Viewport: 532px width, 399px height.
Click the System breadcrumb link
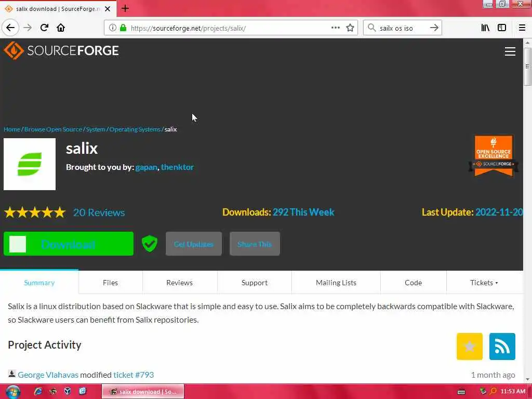(96, 129)
